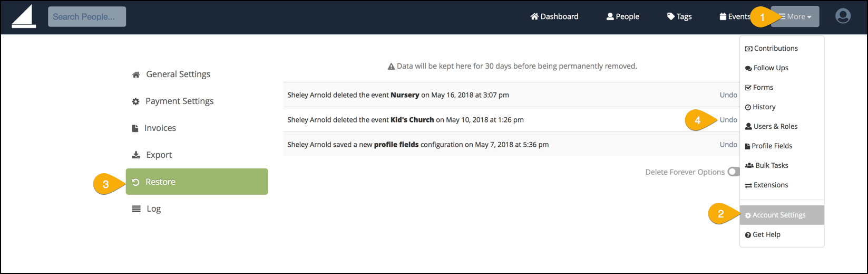Viewport: 868px width, 274px height.
Task: Undo the profile fields configuration change
Action: tap(728, 145)
